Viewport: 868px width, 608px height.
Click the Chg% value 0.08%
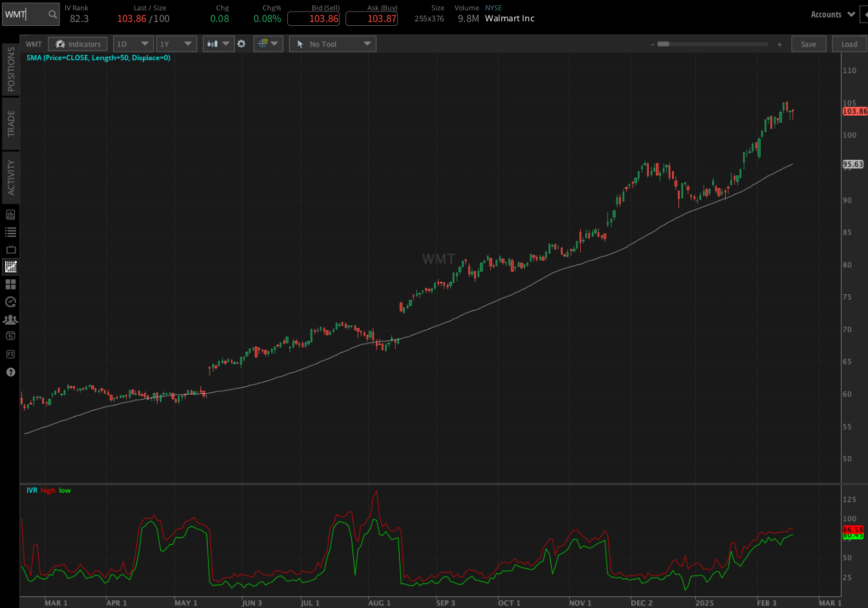tap(267, 19)
